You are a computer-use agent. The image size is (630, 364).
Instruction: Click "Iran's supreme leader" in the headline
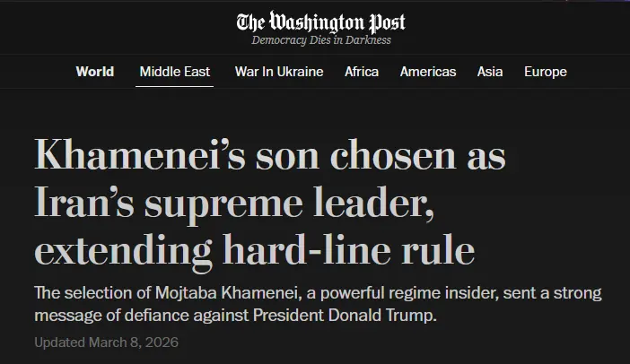[234, 204]
